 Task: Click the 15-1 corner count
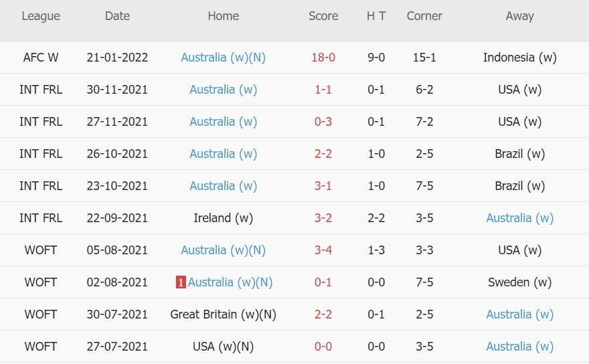click(x=424, y=58)
